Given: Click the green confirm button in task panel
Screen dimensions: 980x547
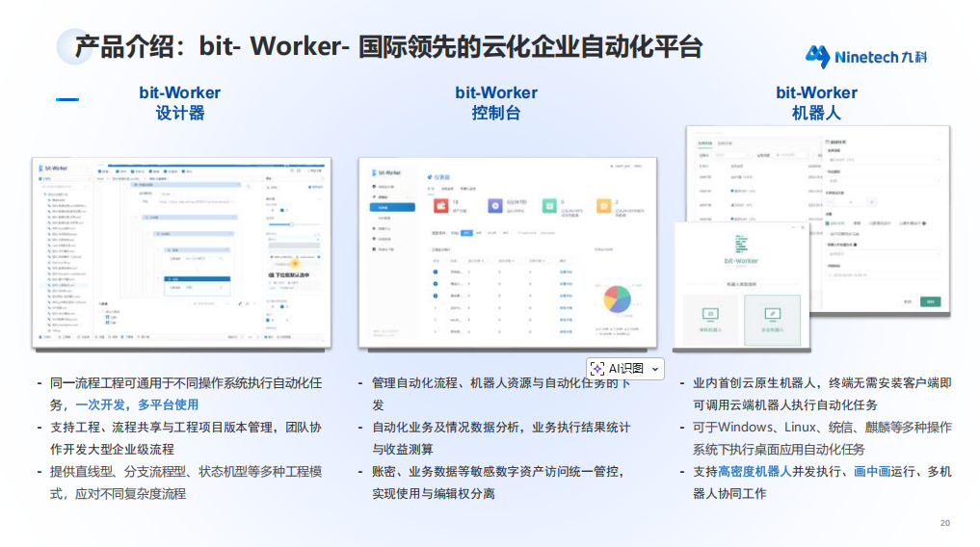Looking at the screenshot, I should (x=930, y=301).
